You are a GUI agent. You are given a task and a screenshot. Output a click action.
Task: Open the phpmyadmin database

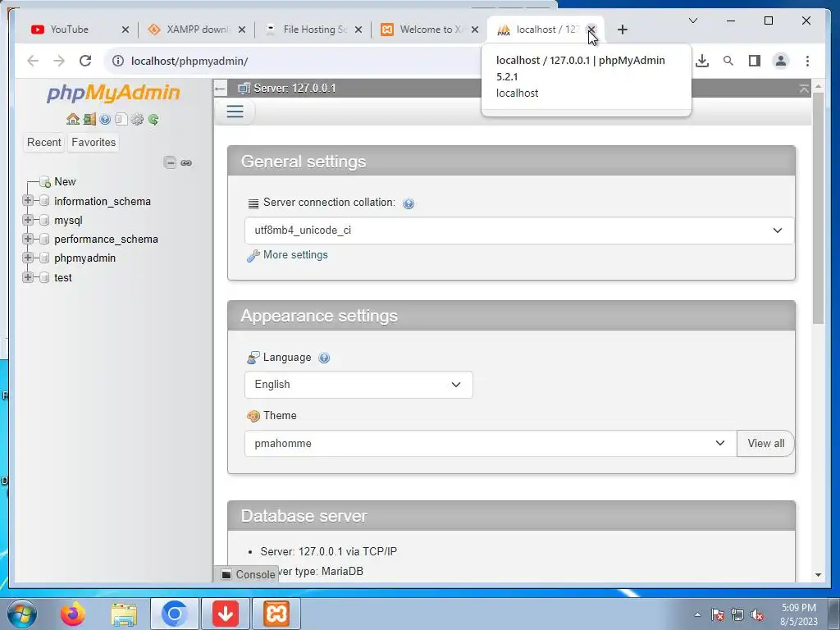click(x=84, y=258)
